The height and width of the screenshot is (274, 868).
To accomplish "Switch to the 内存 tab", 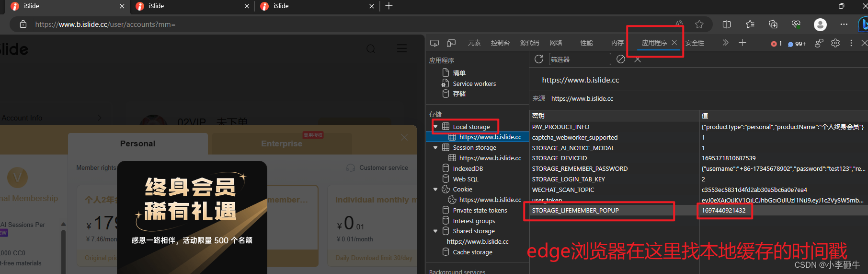I will pos(617,43).
